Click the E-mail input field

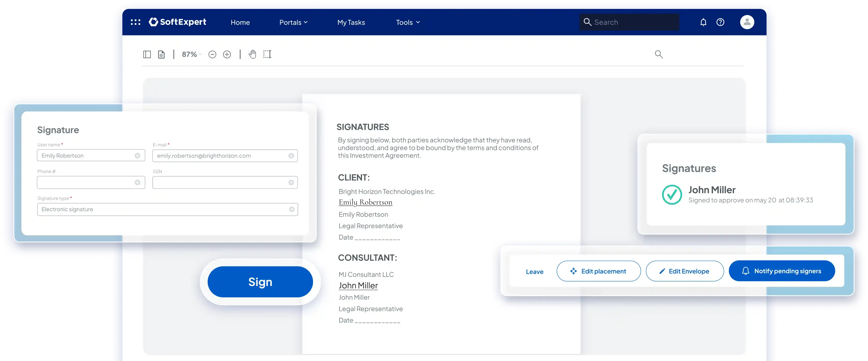tap(225, 156)
